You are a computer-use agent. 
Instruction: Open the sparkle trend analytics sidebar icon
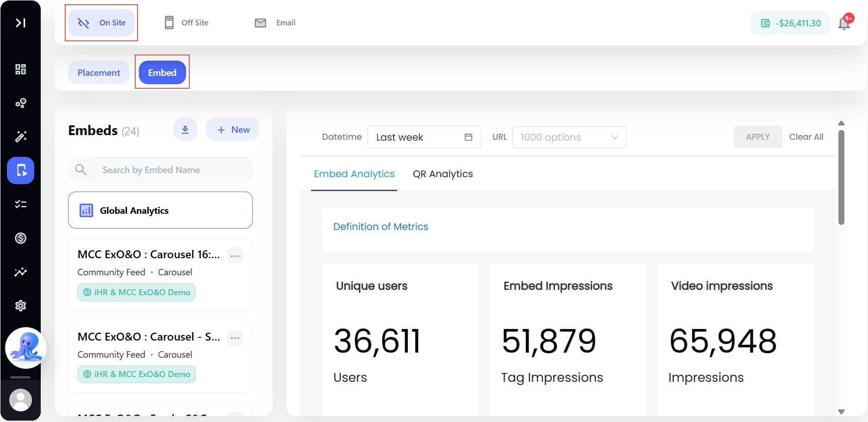[x=20, y=272]
